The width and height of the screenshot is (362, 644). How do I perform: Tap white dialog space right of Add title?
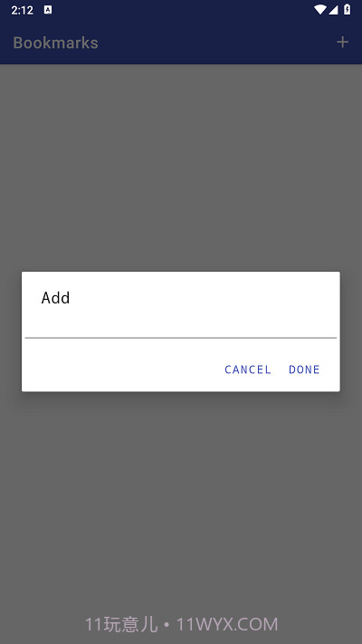click(x=205, y=298)
